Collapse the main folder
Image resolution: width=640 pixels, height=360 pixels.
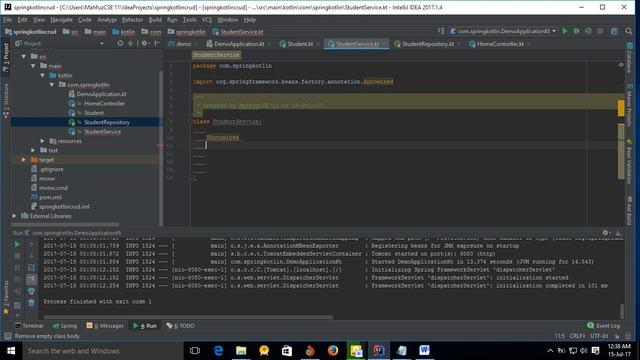33,66
